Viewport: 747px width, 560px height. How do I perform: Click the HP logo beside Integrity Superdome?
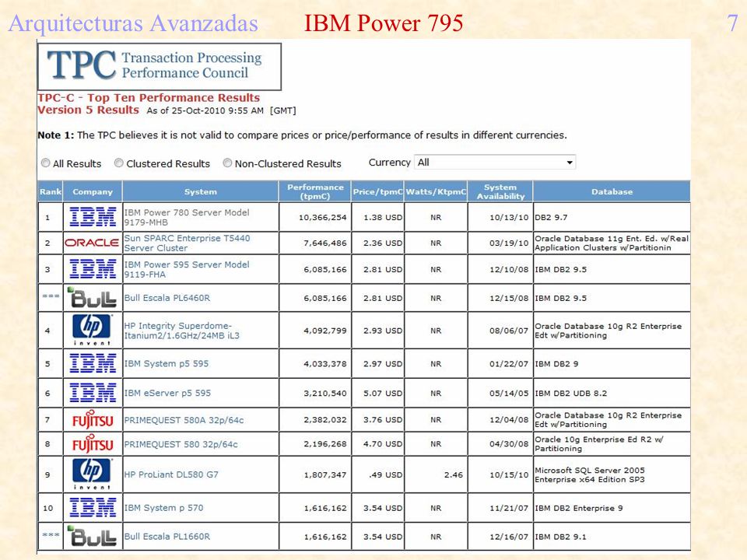[93, 330]
